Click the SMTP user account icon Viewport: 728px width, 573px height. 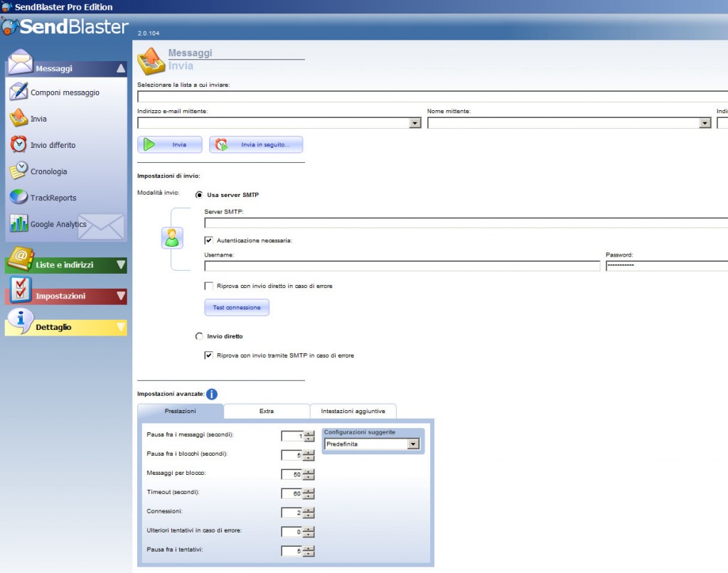(x=172, y=237)
